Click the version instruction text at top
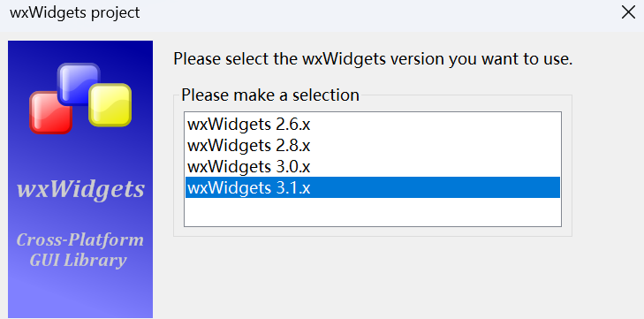 click(373, 59)
